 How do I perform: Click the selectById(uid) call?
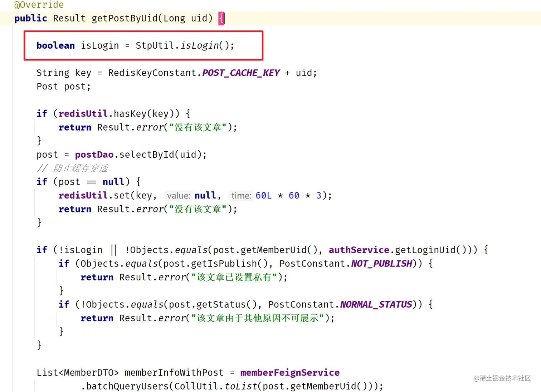(x=160, y=155)
